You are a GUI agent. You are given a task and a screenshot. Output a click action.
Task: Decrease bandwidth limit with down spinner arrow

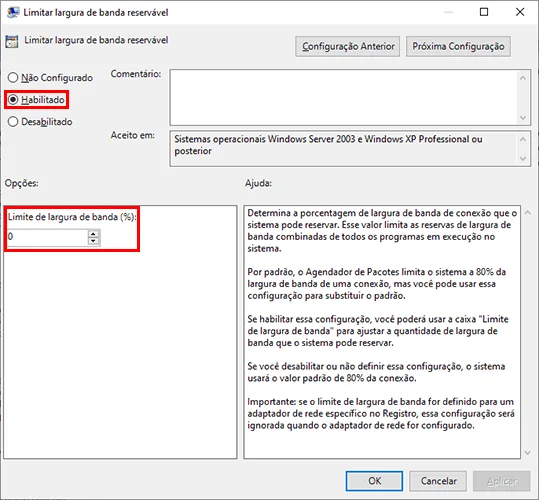93,241
